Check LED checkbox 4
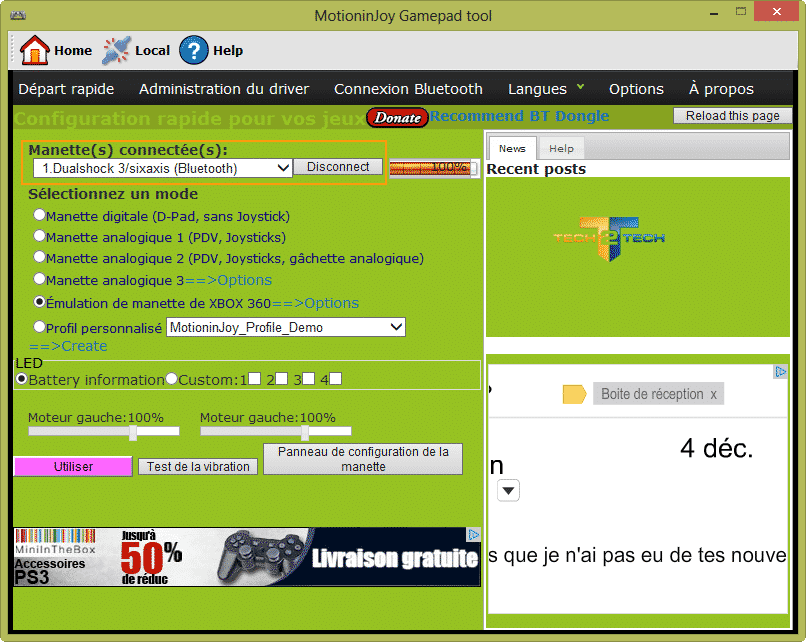The image size is (806, 642). 335,379
